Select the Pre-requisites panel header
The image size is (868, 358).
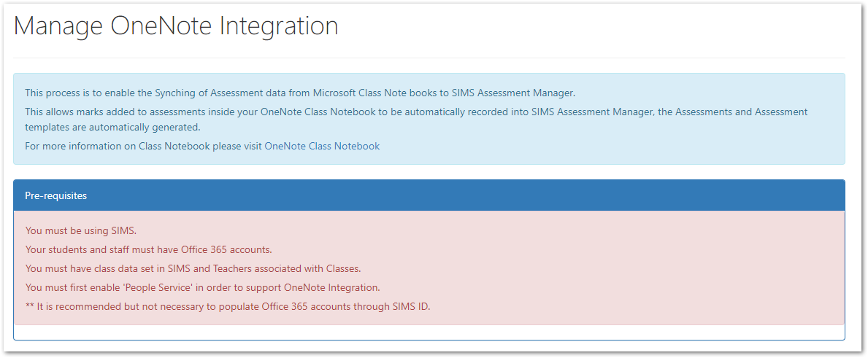tap(429, 195)
